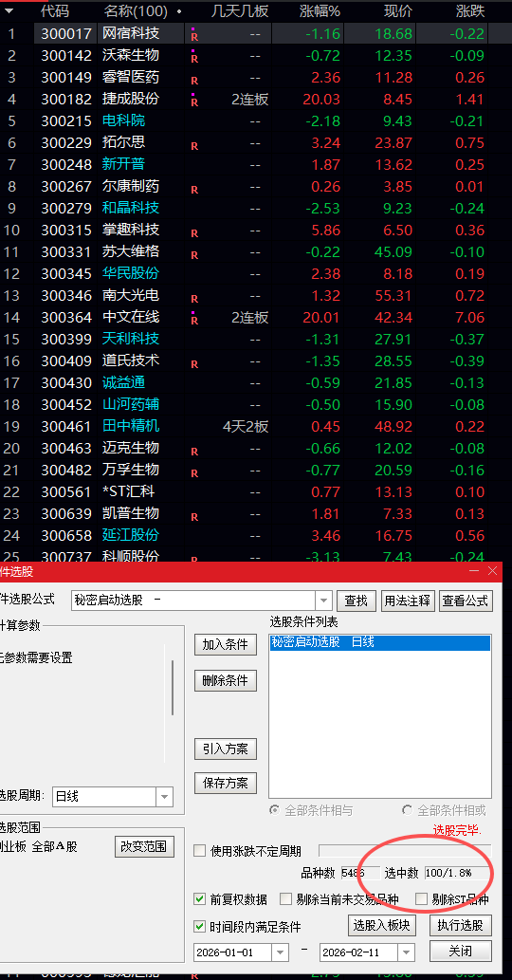Screen dimensions: 512x980
Task: Click the R marker icon beside 凯普生物
Action: click(x=194, y=517)
